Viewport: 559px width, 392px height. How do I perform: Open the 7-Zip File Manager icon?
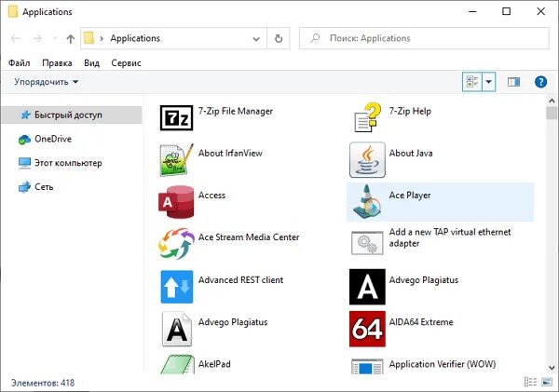[176, 117]
